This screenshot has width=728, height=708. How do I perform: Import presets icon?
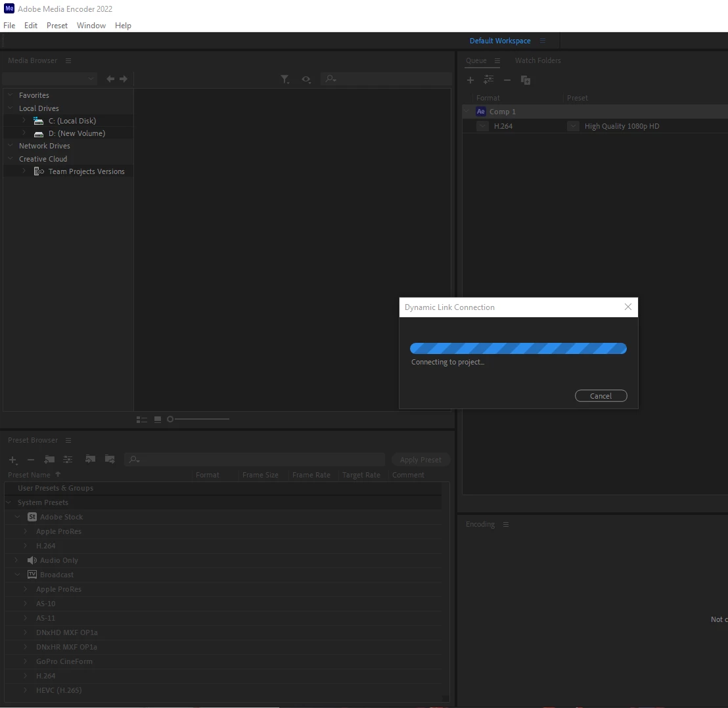(x=90, y=459)
